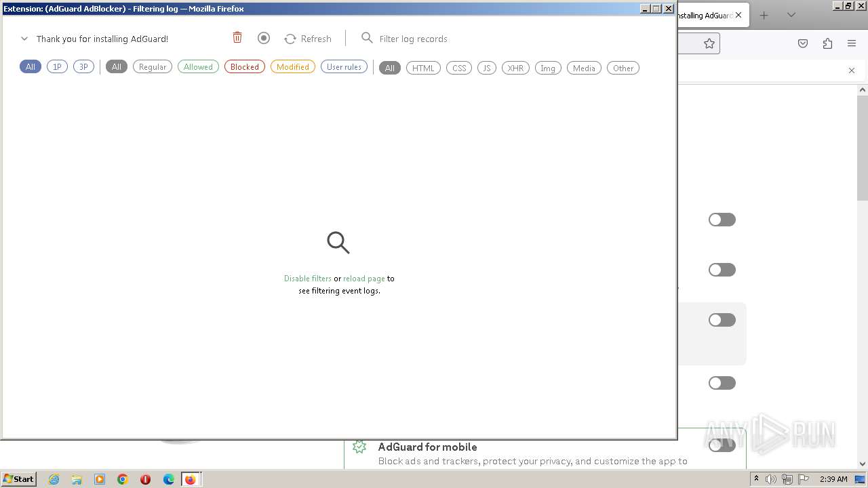Focus the Filter log records field
The width and height of the screenshot is (868, 488).
[413, 39]
